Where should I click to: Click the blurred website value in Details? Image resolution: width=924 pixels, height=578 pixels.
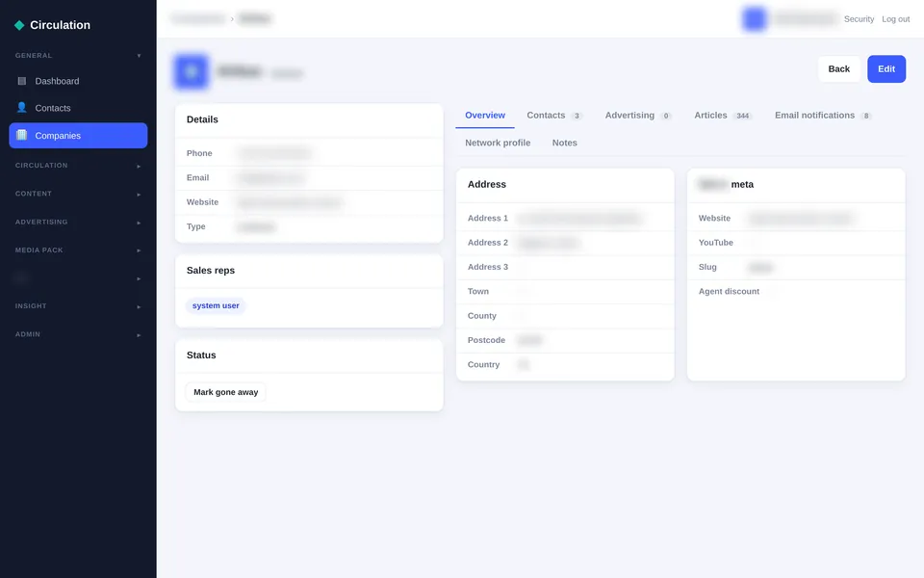coord(290,202)
